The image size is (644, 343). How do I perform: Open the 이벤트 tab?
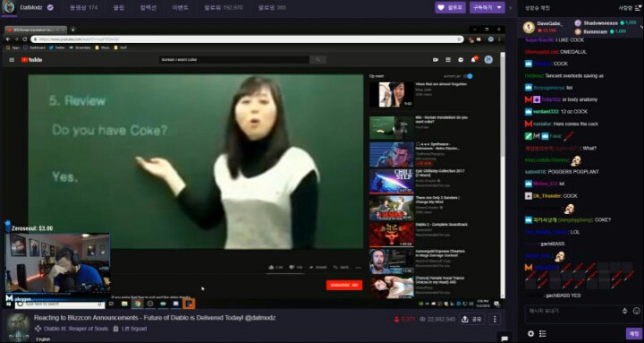(x=181, y=7)
